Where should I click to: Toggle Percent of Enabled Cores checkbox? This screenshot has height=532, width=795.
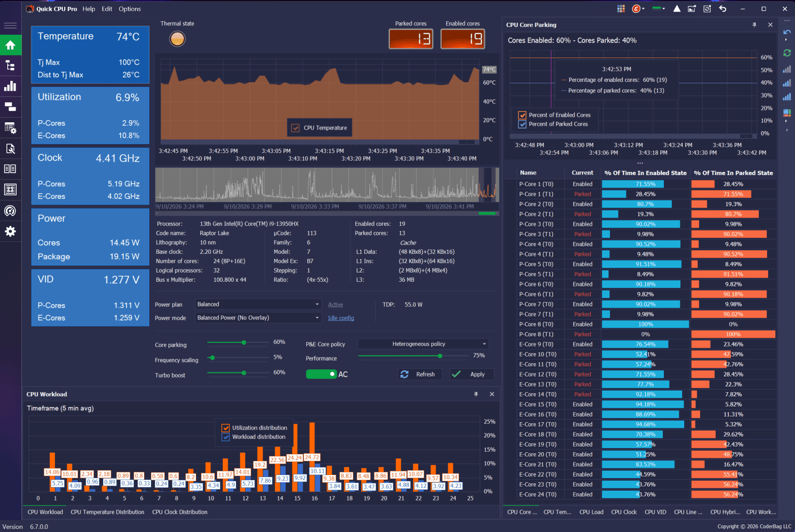tap(522, 115)
